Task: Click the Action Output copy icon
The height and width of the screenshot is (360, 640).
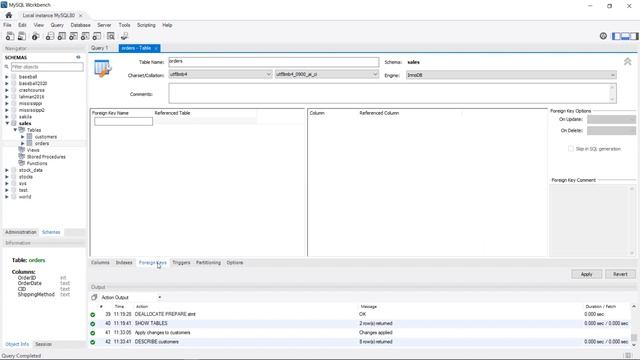Action: click(x=94, y=297)
